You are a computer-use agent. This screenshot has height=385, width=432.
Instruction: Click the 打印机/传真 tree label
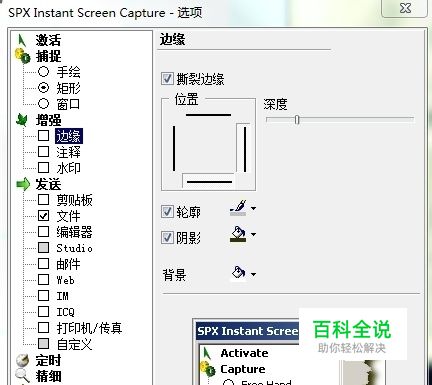(89, 328)
